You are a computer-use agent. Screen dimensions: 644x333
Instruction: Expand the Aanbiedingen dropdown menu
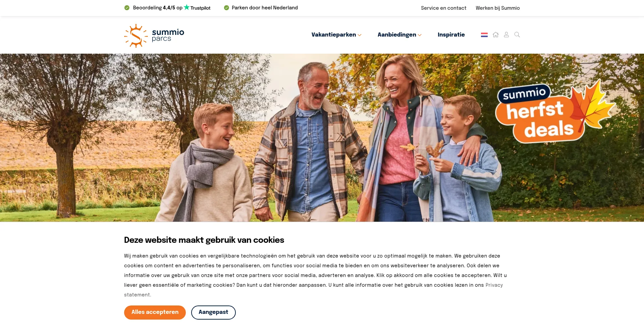point(399,35)
